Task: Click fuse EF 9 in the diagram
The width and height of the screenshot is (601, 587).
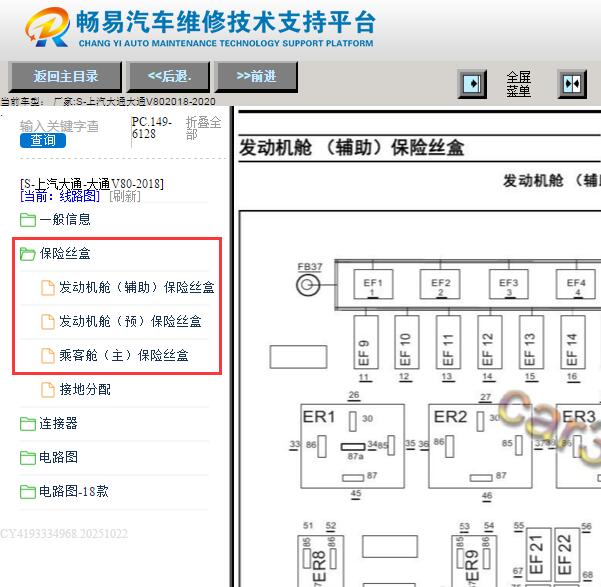Action: (x=366, y=342)
